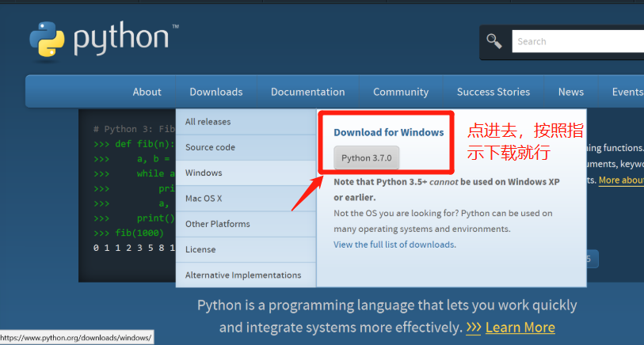The width and height of the screenshot is (644, 345).
Task: Click the Python 3.5+ Windows XP note
Action: coord(447,190)
